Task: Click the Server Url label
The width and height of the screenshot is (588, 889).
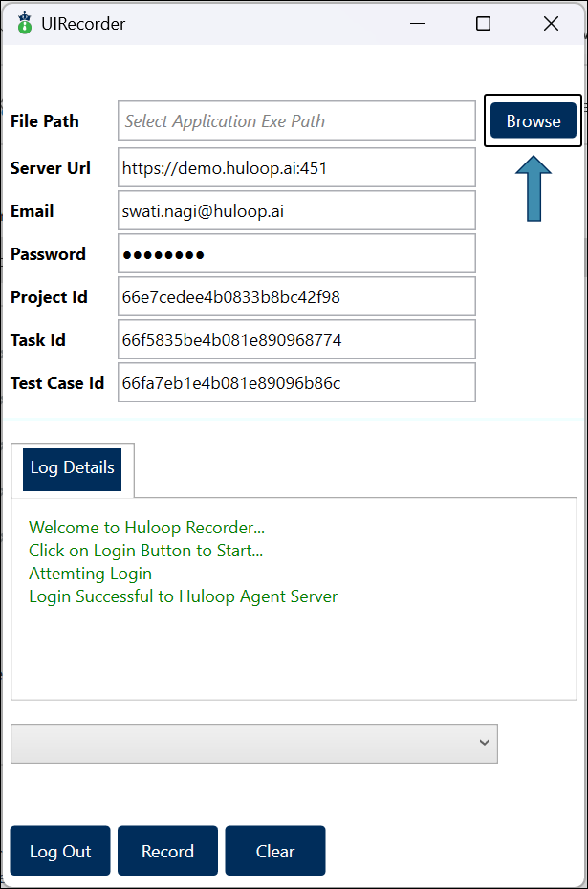Action: [51, 168]
